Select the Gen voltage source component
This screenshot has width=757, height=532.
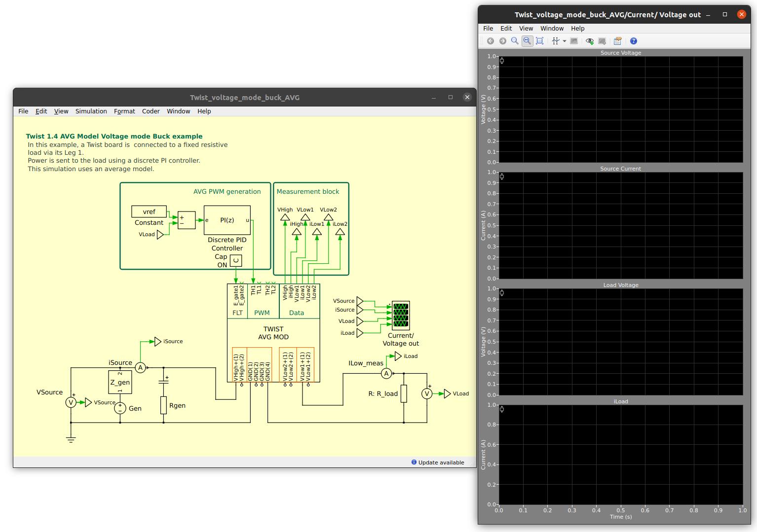tap(120, 408)
